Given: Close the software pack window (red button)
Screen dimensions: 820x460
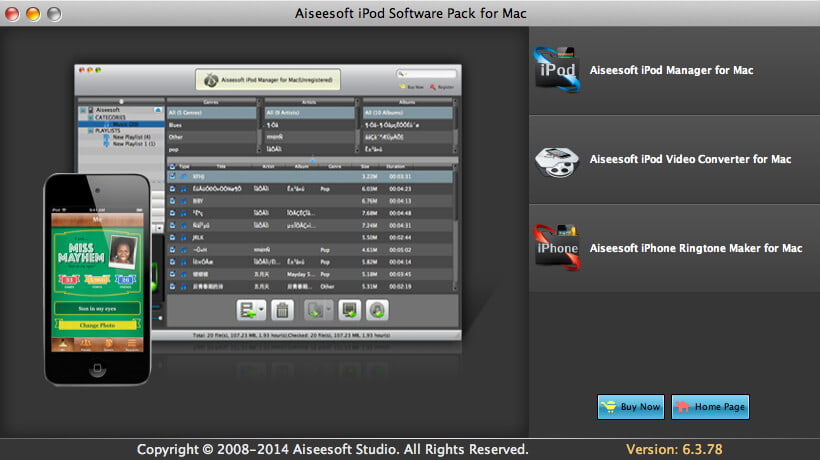Looking at the screenshot, I should (x=13, y=14).
